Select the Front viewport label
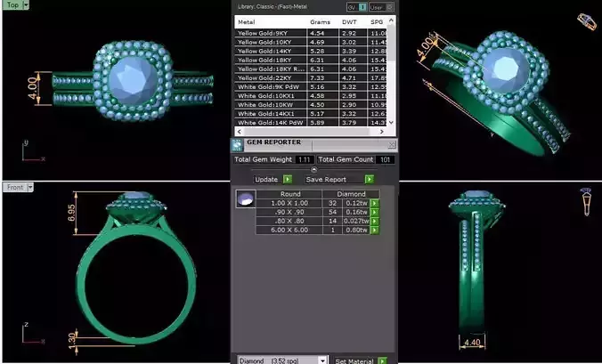Image resolution: width=602 pixels, height=364 pixels. [x=15, y=187]
